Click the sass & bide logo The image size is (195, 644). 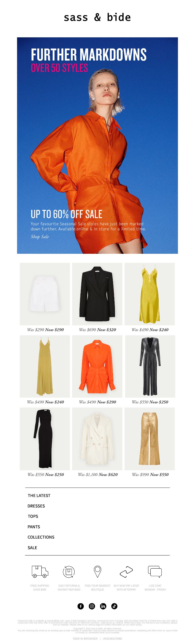coord(97,17)
